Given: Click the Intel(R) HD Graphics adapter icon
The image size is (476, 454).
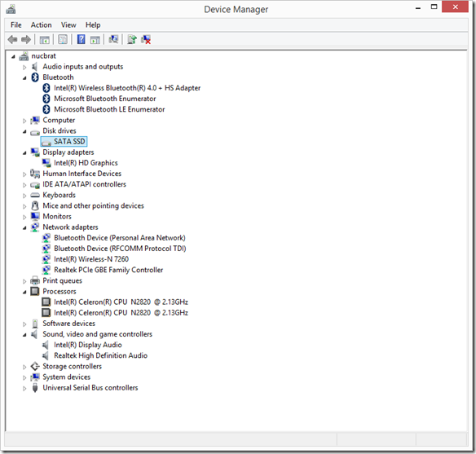Looking at the screenshot, I should 46,163.
